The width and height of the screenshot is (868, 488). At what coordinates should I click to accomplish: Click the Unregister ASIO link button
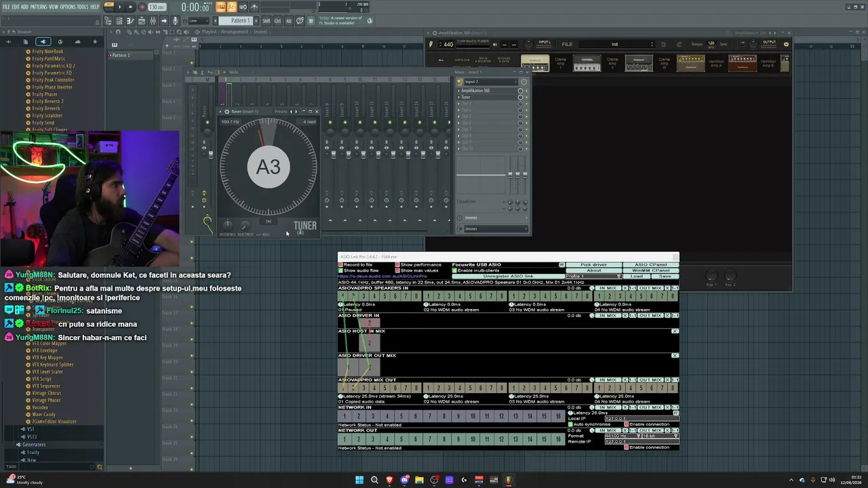click(x=509, y=277)
